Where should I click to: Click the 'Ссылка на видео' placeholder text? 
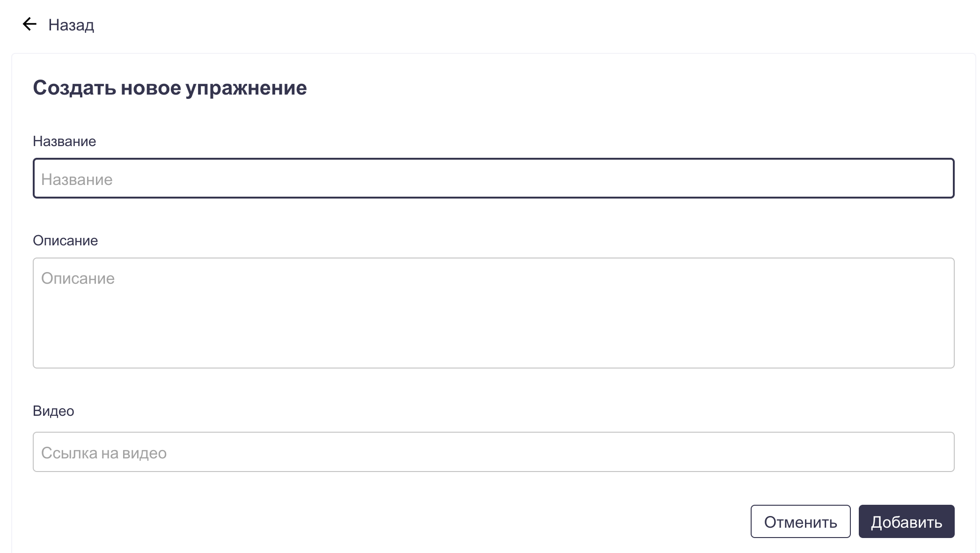(x=104, y=453)
